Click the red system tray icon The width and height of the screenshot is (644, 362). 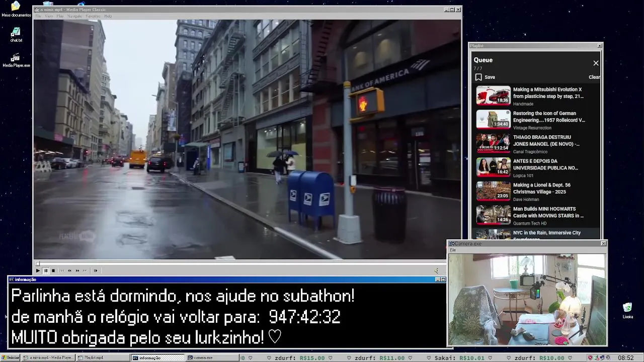click(x=590, y=357)
